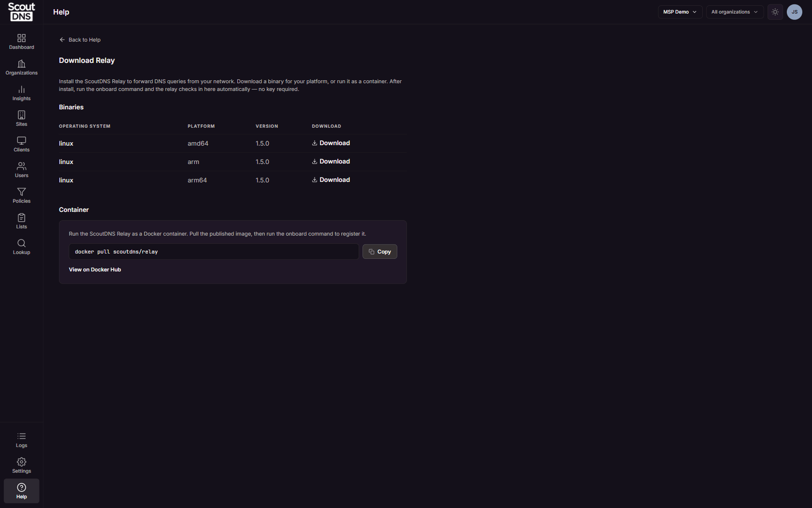Open Organizations in the sidebar

click(21, 67)
